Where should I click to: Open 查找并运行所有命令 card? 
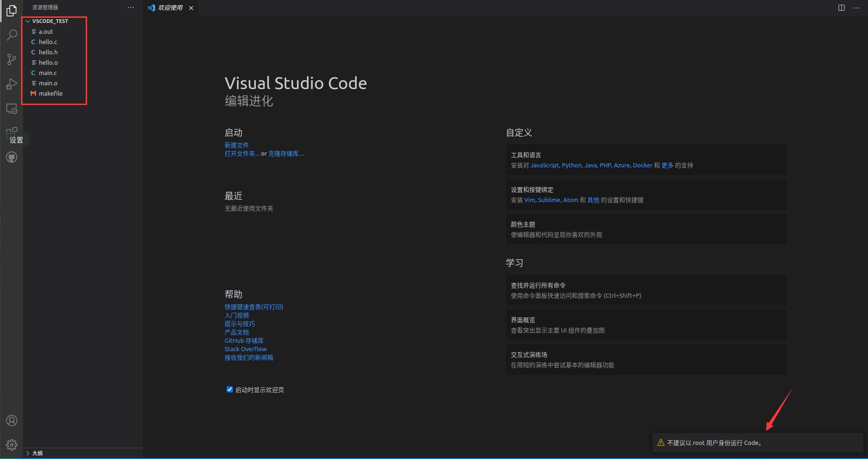point(646,290)
